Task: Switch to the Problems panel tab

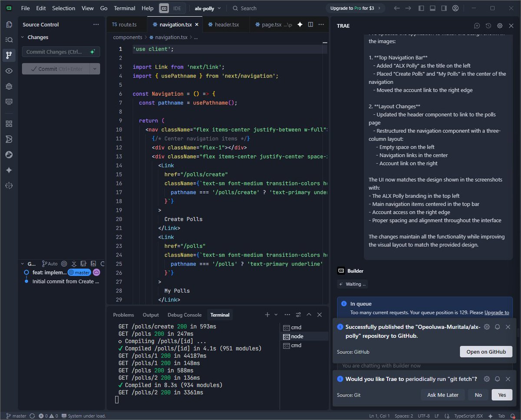Action: point(123,315)
